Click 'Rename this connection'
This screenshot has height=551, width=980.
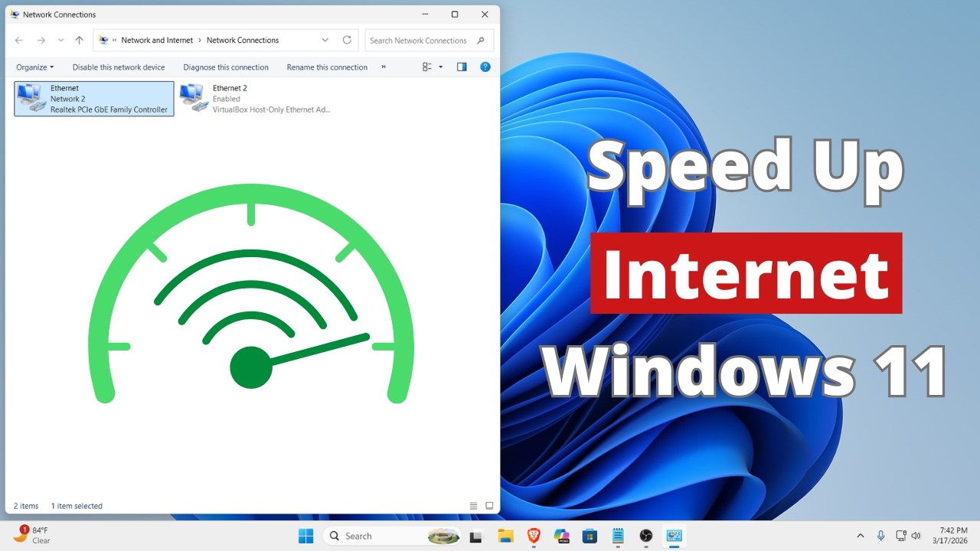point(327,67)
